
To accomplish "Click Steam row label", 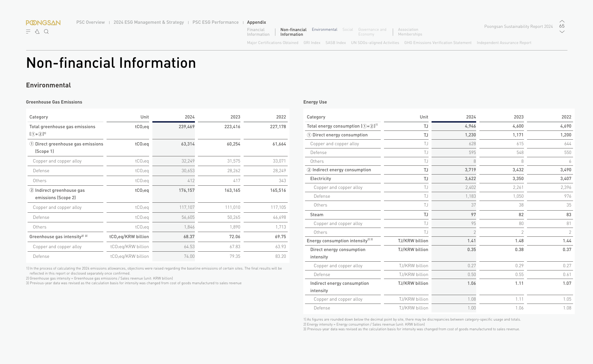I will pyautogui.click(x=317, y=215).
